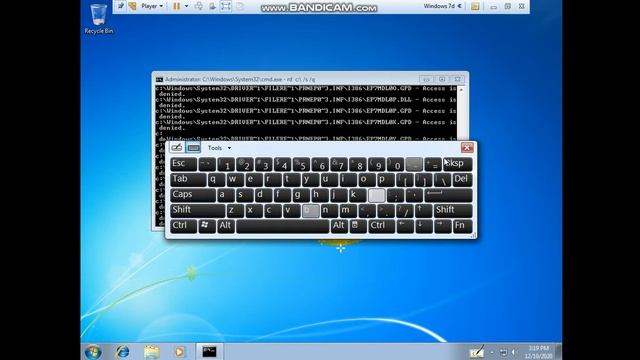Screen dimensions: 640x360
Task: Tap the highlighted b key
Action: pos(311,210)
